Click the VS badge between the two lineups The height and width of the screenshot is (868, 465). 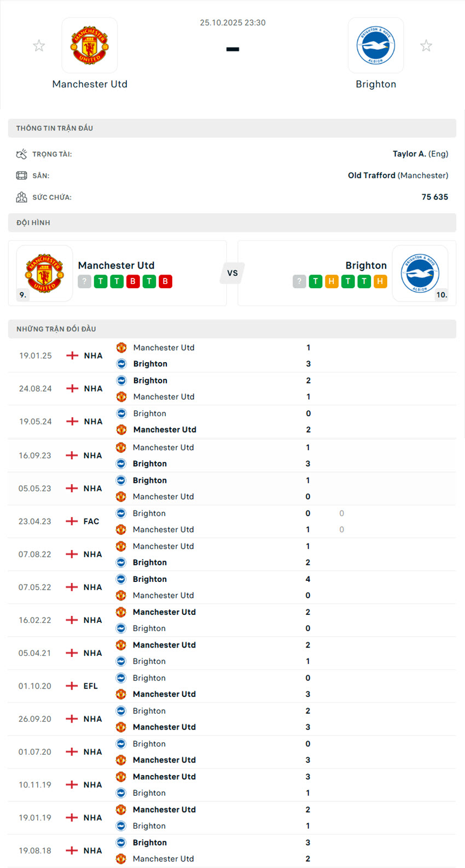(232, 273)
